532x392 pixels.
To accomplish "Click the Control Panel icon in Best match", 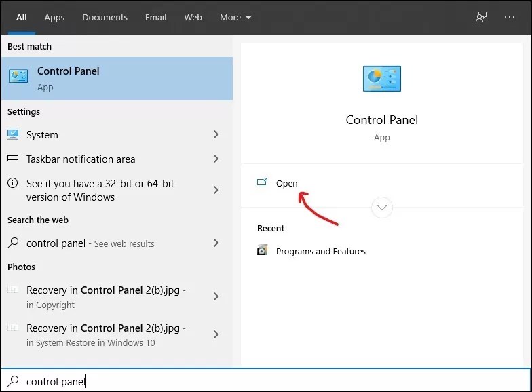I will click(x=18, y=76).
